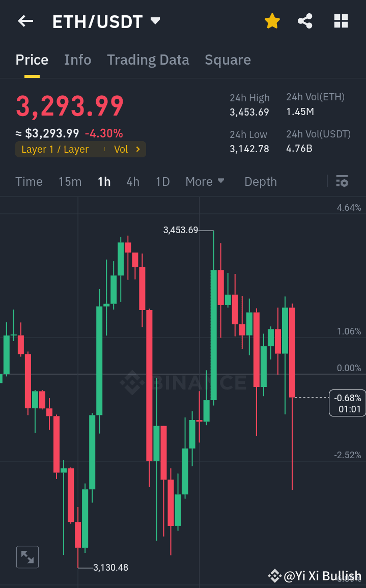Switch the chart to 4h interval
Screen dimensions: 366x588
click(x=133, y=181)
